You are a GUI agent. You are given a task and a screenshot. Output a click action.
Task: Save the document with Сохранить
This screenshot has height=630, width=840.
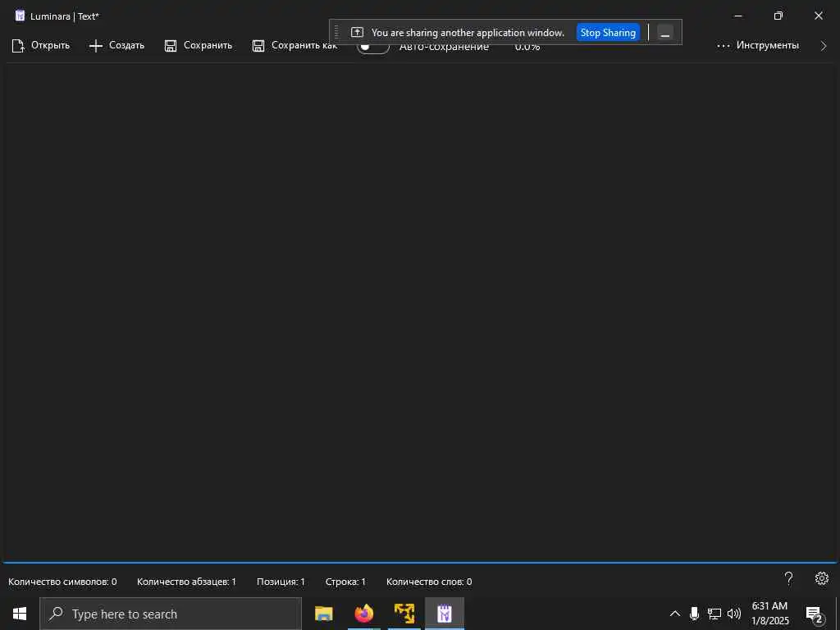[199, 46]
